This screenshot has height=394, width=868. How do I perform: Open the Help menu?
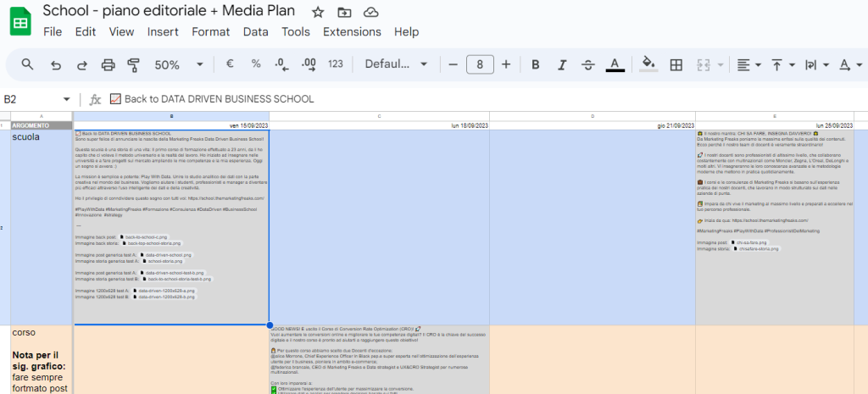coord(406,31)
